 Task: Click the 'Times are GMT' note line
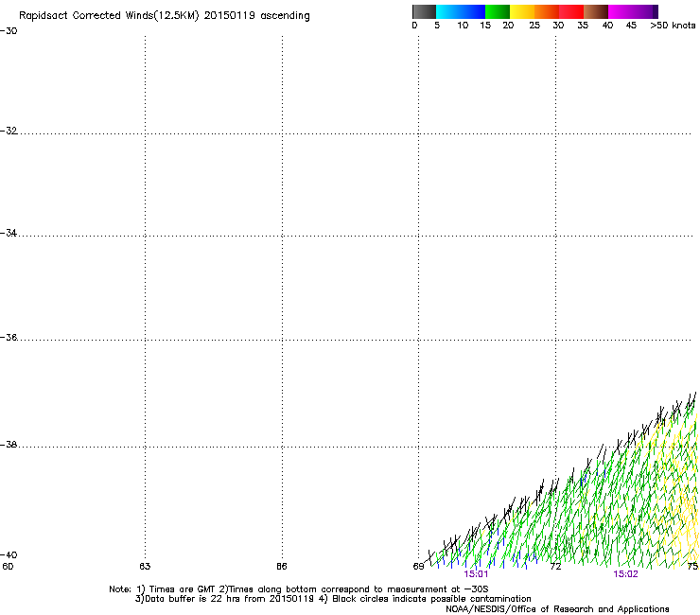tap(299, 589)
